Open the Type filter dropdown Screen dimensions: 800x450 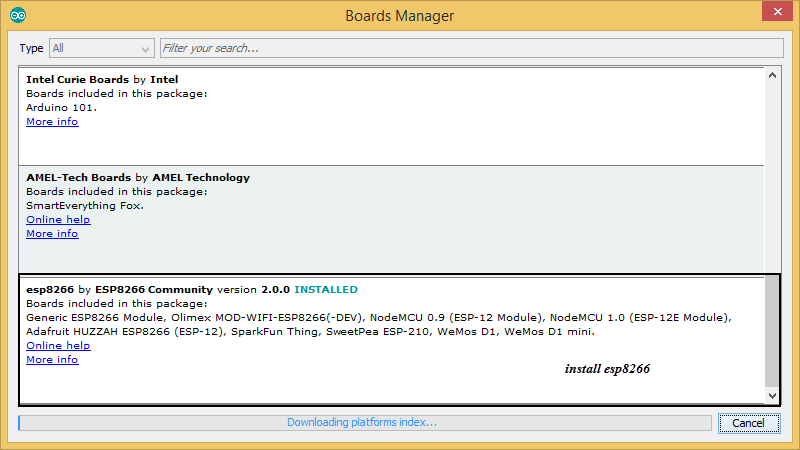(x=102, y=48)
